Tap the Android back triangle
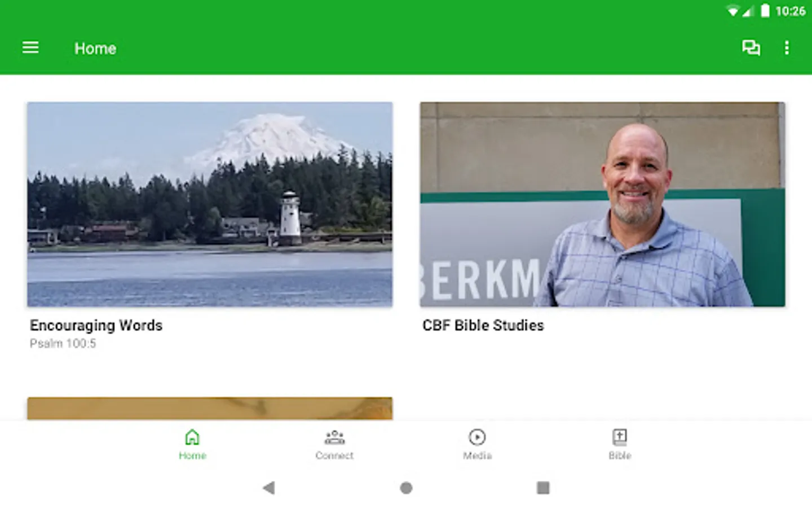 pyautogui.click(x=269, y=488)
